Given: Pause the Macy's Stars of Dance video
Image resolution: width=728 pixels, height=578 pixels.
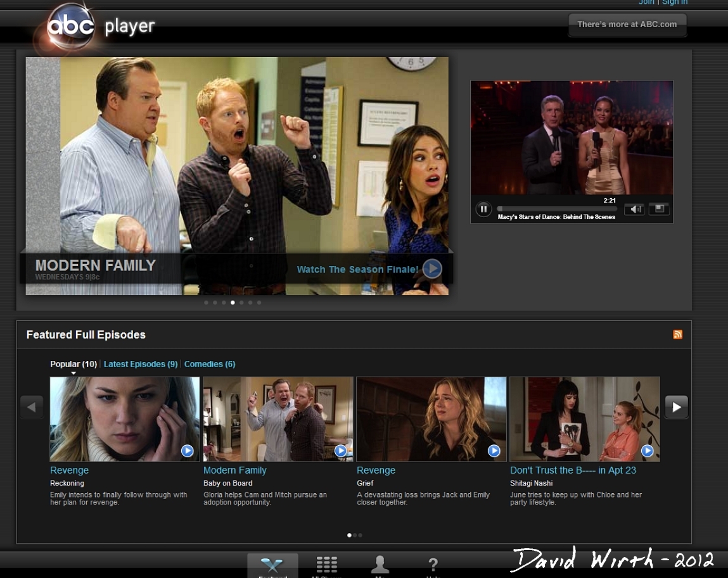Looking at the screenshot, I should 483,209.
